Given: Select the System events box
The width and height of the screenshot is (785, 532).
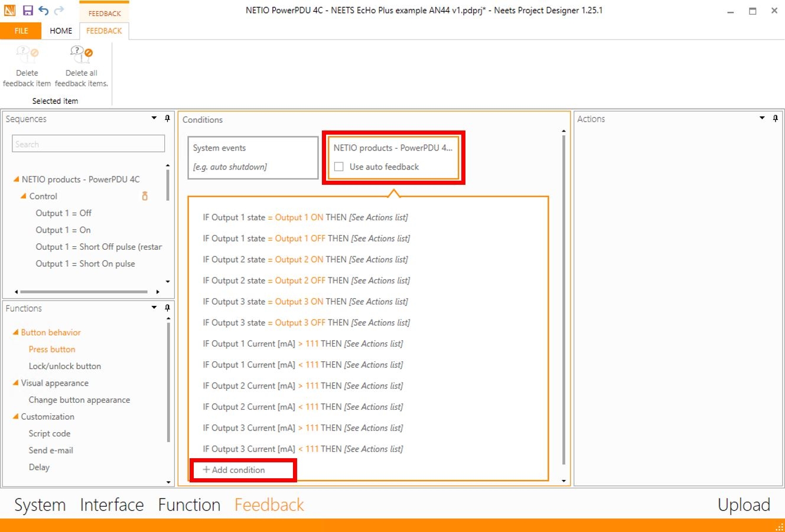Looking at the screenshot, I should coord(253,158).
